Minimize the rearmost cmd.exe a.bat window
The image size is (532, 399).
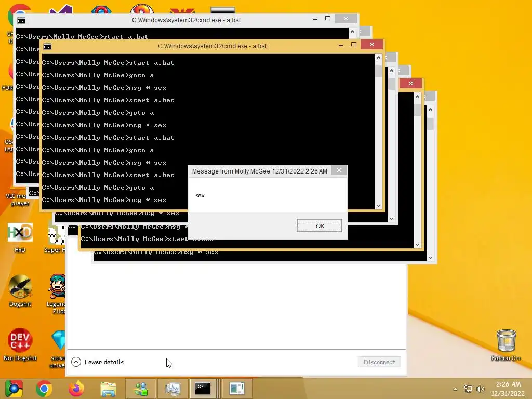(x=315, y=19)
